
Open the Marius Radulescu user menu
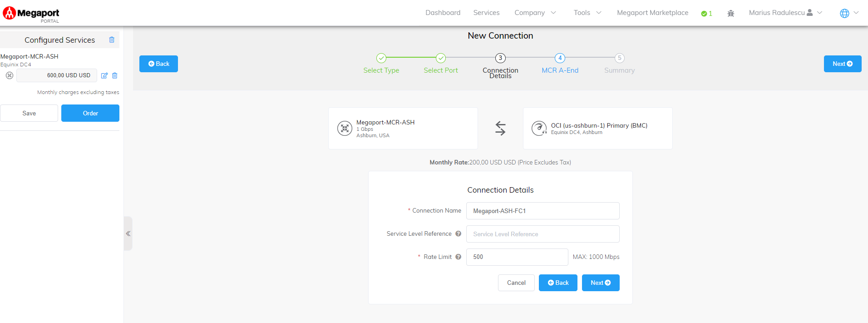click(785, 13)
